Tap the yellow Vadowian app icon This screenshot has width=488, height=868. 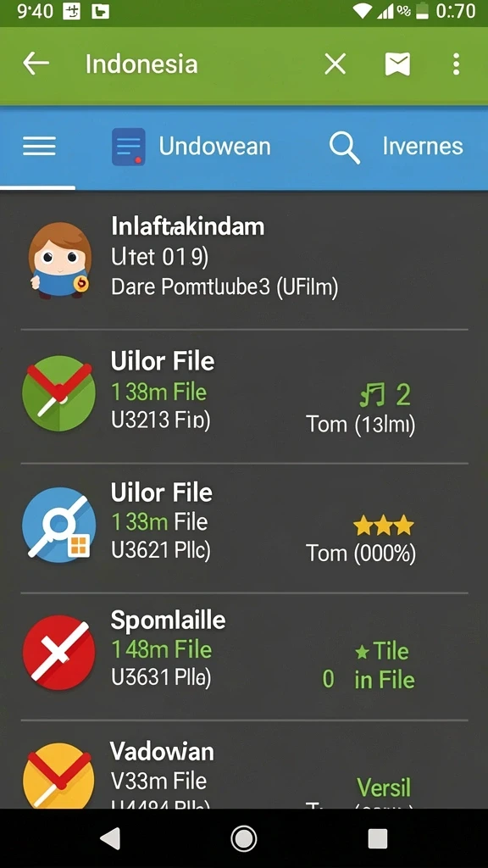58,775
